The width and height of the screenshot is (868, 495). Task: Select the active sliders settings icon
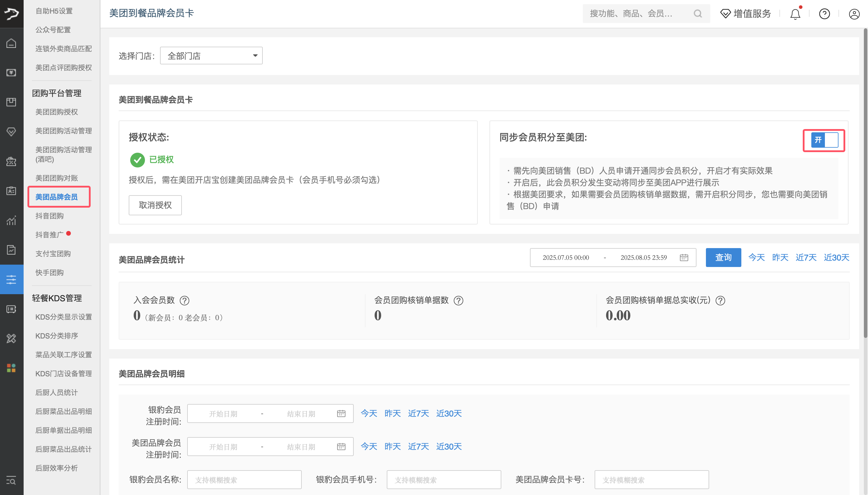click(11, 279)
